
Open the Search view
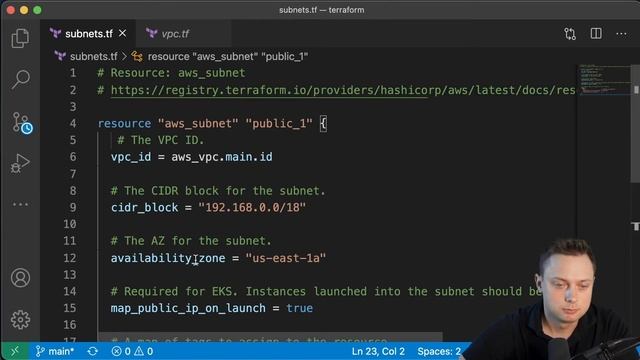tap(20, 79)
